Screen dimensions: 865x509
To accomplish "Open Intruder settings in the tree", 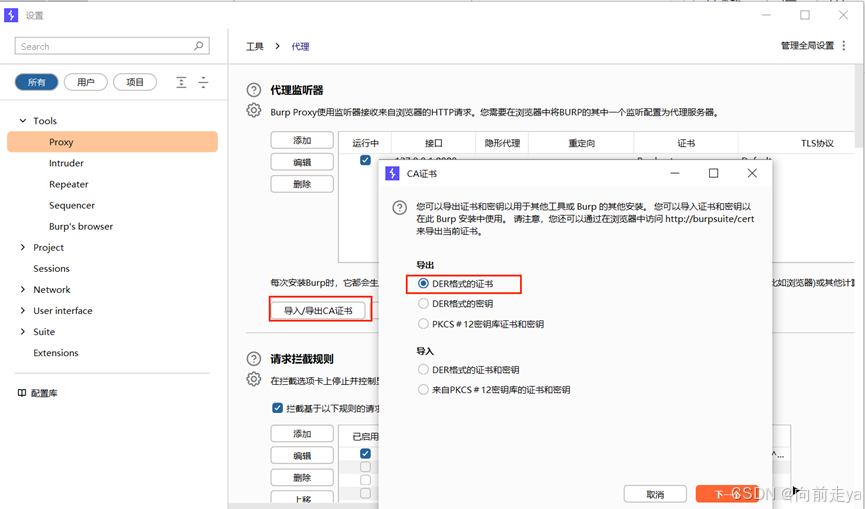I will (66, 163).
